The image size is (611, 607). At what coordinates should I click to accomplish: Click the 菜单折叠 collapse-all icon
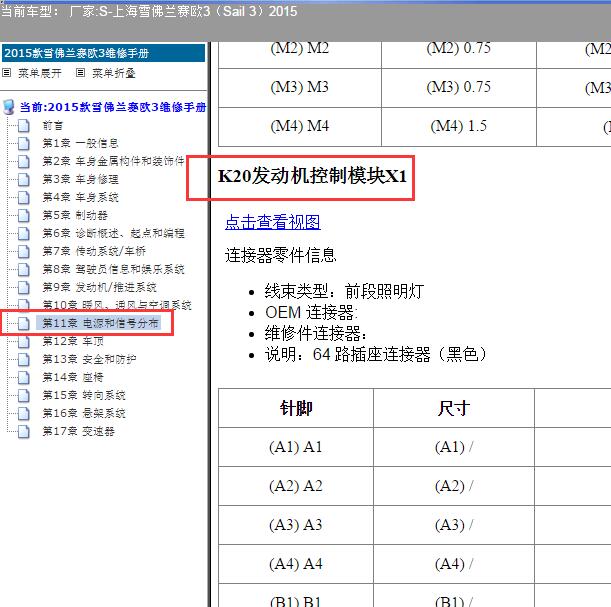pos(80,73)
